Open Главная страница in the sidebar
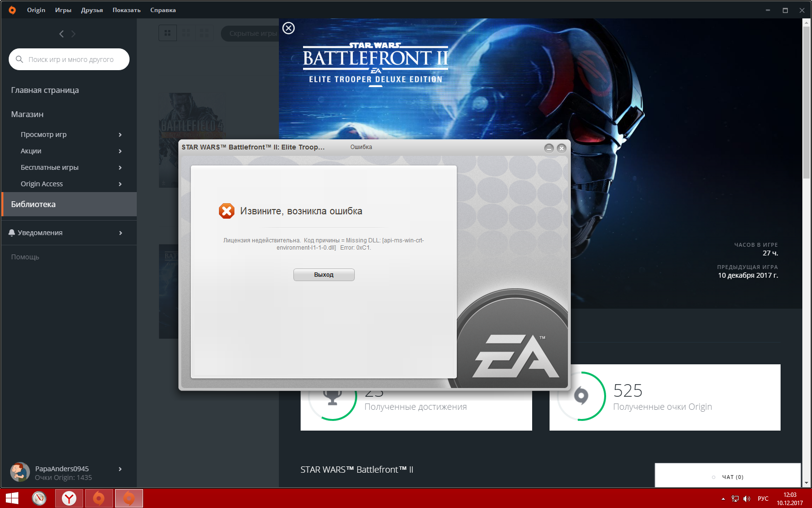 tap(45, 90)
